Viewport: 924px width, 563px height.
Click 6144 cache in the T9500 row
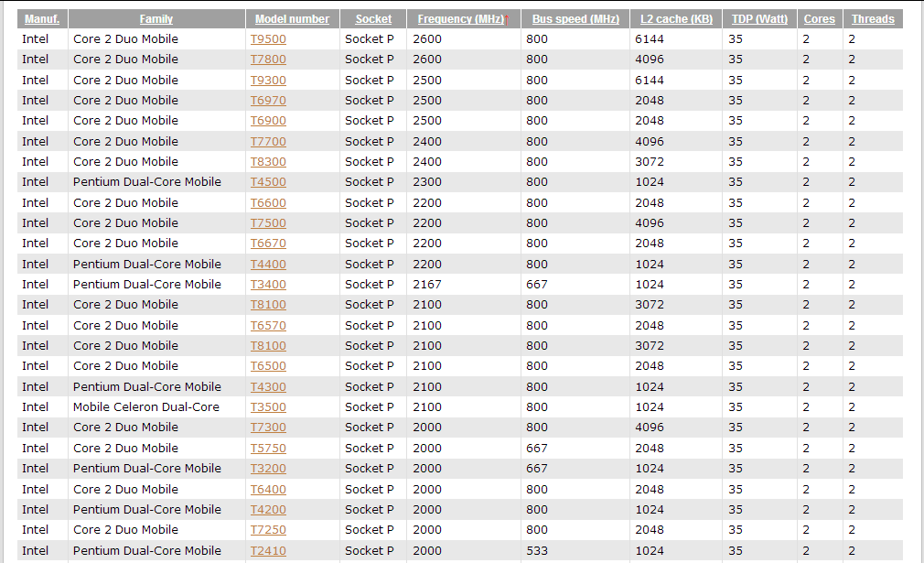650,39
